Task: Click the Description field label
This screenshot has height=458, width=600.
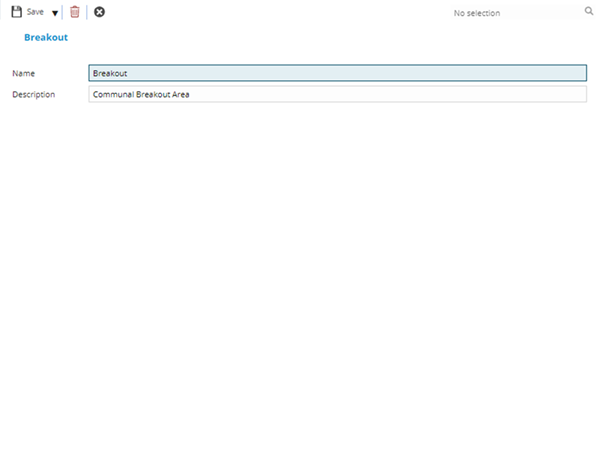Action: pyautogui.click(x=33, y=94)
